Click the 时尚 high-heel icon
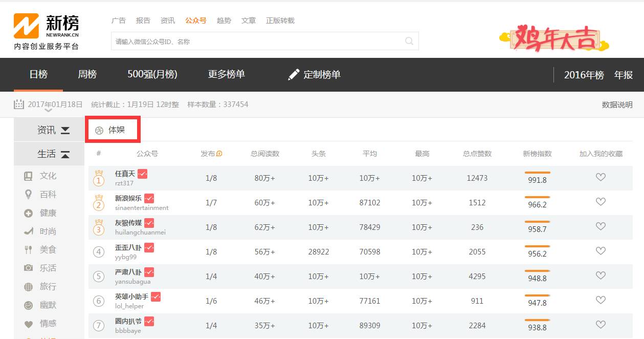Screen dimensions: 644x339 29,231
